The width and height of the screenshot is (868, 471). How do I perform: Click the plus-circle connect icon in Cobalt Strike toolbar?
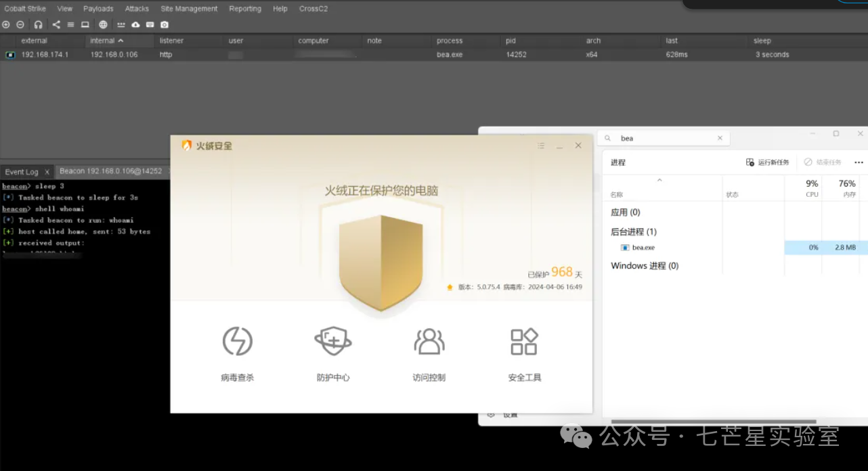(6, 24)
